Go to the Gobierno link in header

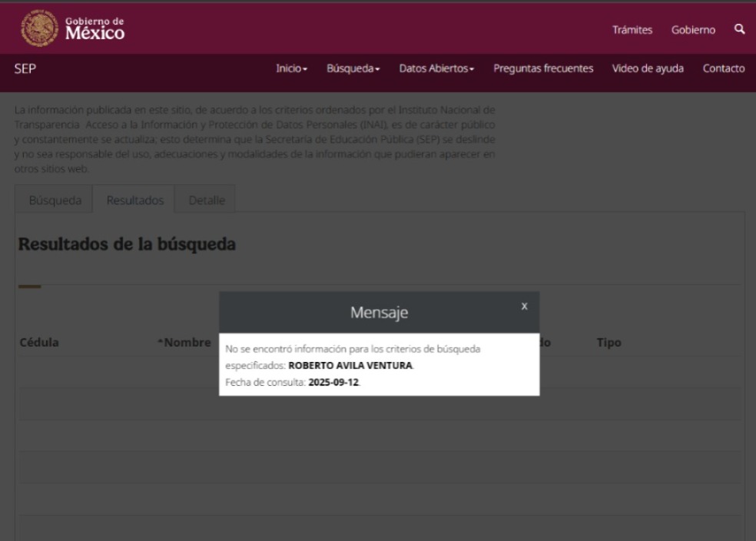(x=693, y=30)
